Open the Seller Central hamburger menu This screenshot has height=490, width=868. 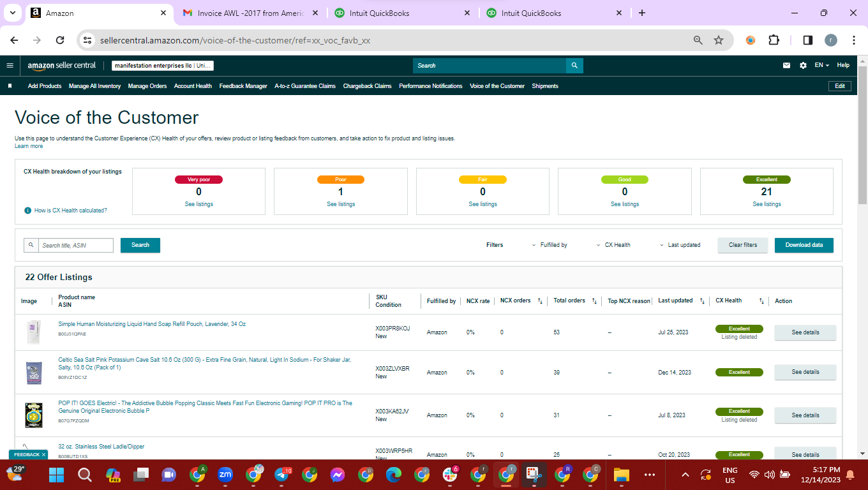click(10, 66)
